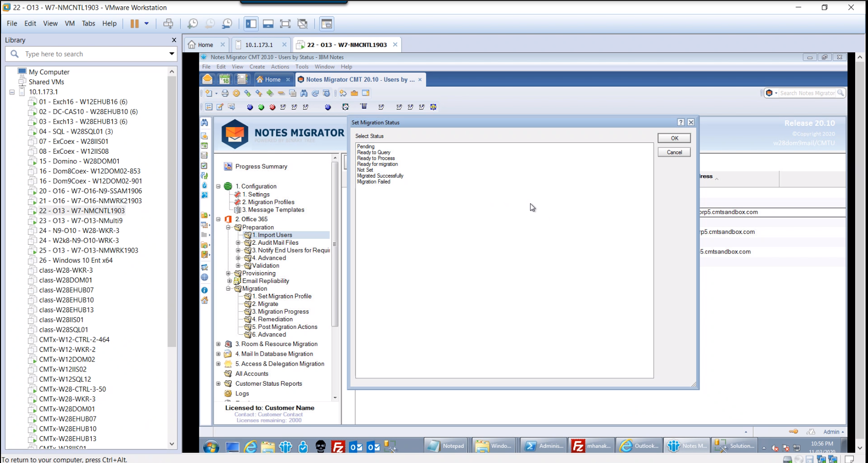868x463 pixels.
Task: Enter full screen mode in VMware
Action: [285, 23]
